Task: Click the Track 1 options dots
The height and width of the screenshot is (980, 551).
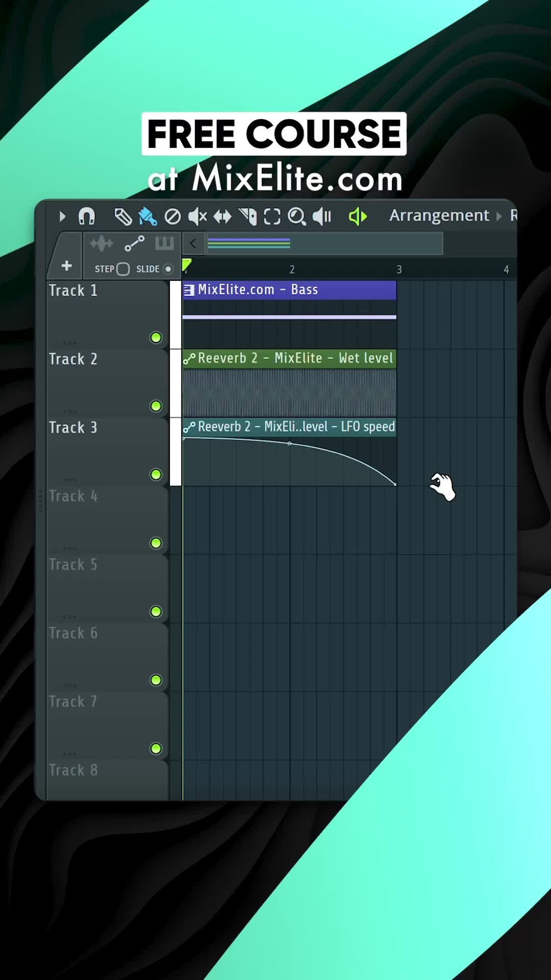Action: (70, 342)
